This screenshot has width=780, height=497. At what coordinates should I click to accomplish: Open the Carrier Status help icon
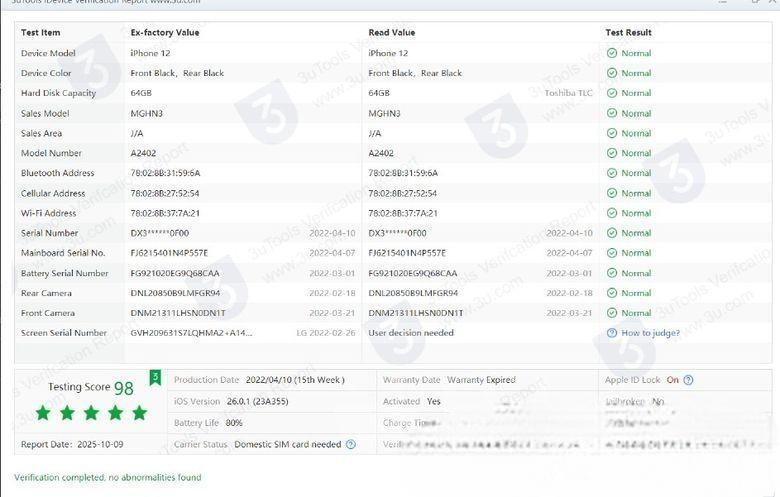351,444
